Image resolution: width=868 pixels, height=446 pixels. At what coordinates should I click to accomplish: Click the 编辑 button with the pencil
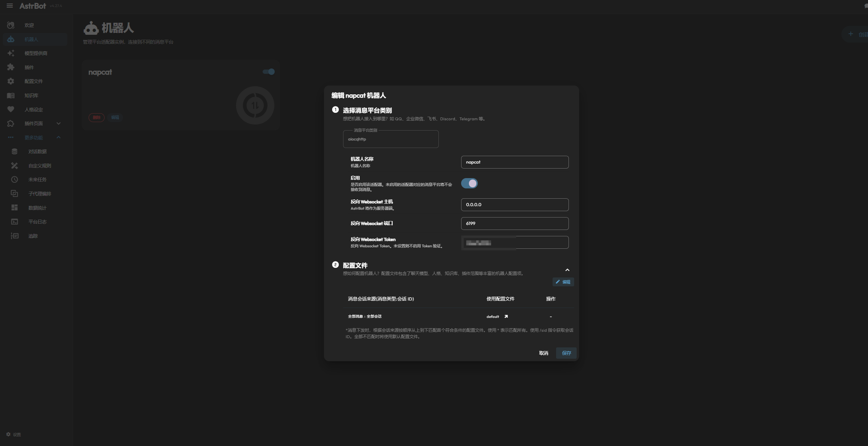[563, 282]
